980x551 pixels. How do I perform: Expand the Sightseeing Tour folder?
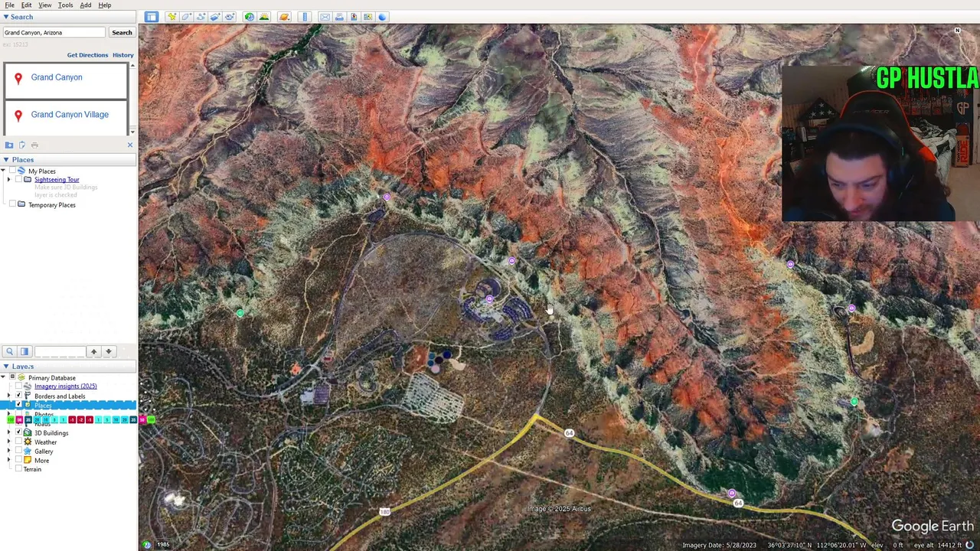pyautogui.click(x=9, y=179)
